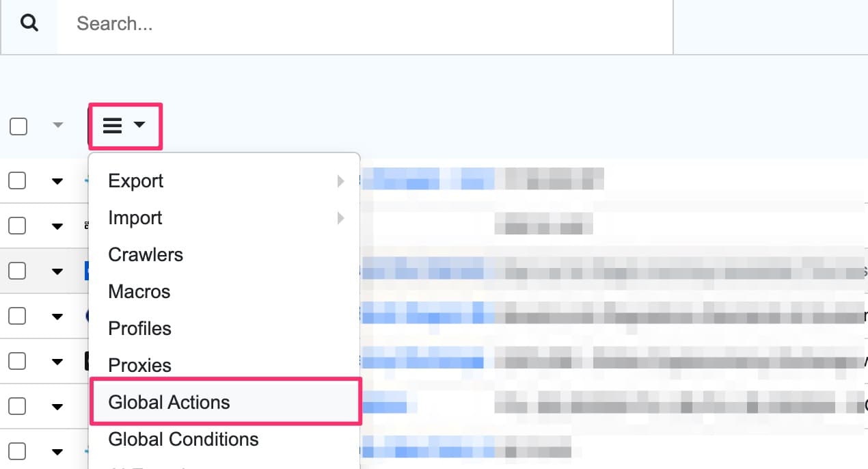Toggle the select-all checkbox
Screen dimensions: 868x469
coord(17,125)
